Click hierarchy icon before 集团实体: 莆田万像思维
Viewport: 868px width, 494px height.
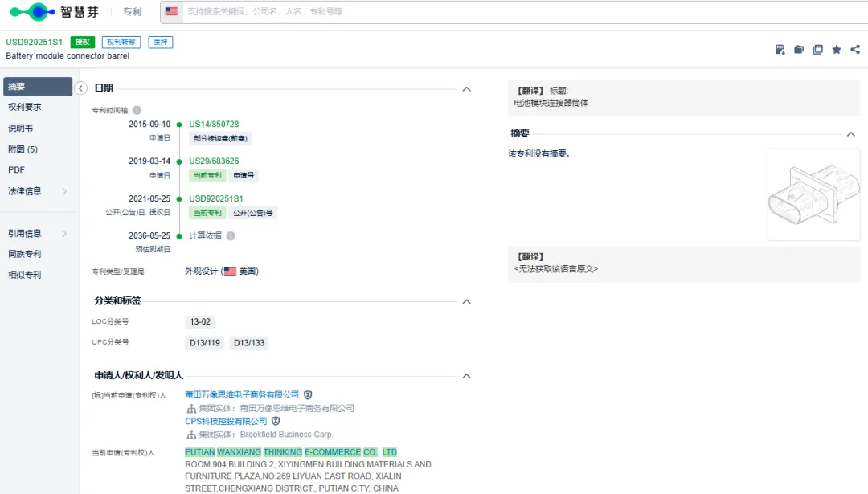point(191,409)
